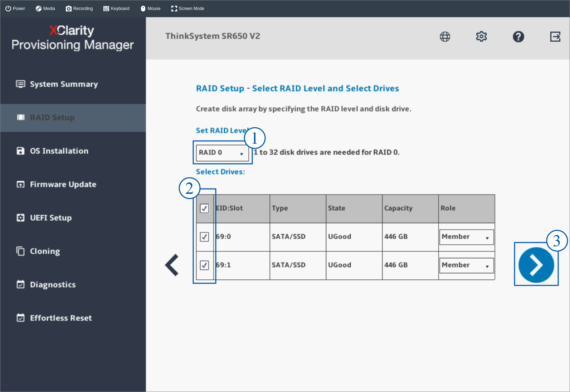The width and height of the screenshot is (570, 392).
Task: Click the Set RAID Level heading
Action: click(x=222, y=131)
